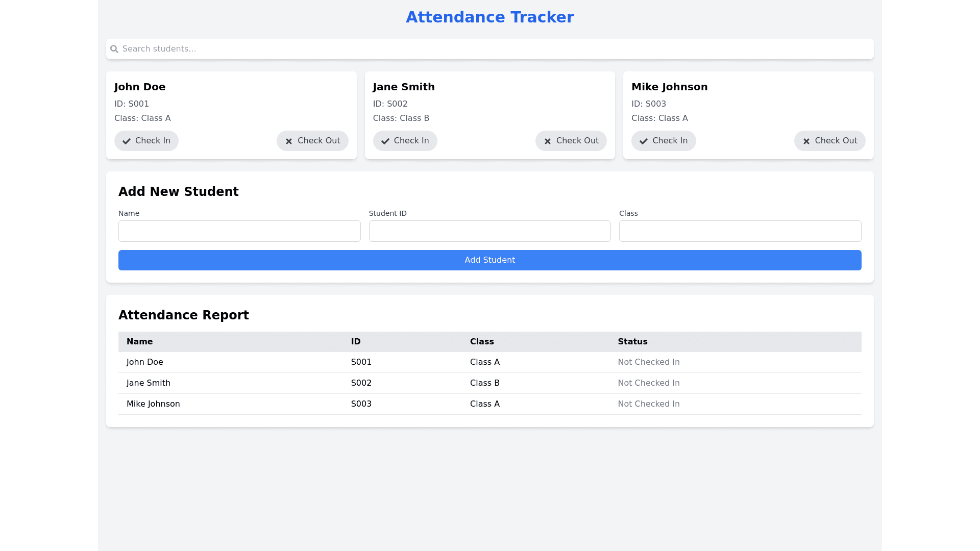Check out Mike Johnson
980x551 pixels.
[829, 141]
